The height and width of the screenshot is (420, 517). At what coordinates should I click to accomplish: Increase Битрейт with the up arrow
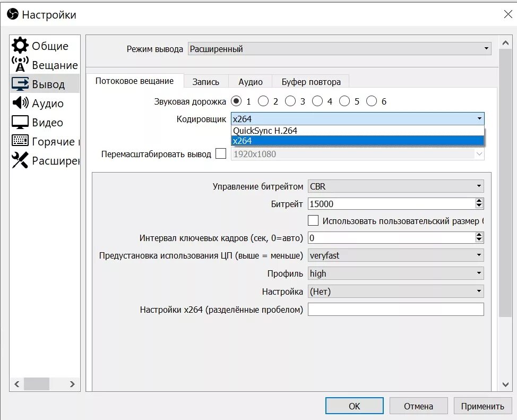click(x=479, y=201)
